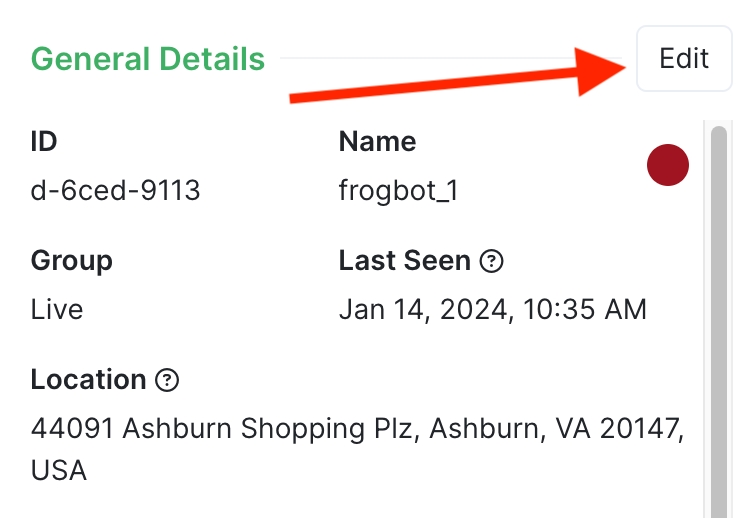Viewport: 754px width, 518px height.
Task: Click the ID label
Action: (x=44, y=141)
